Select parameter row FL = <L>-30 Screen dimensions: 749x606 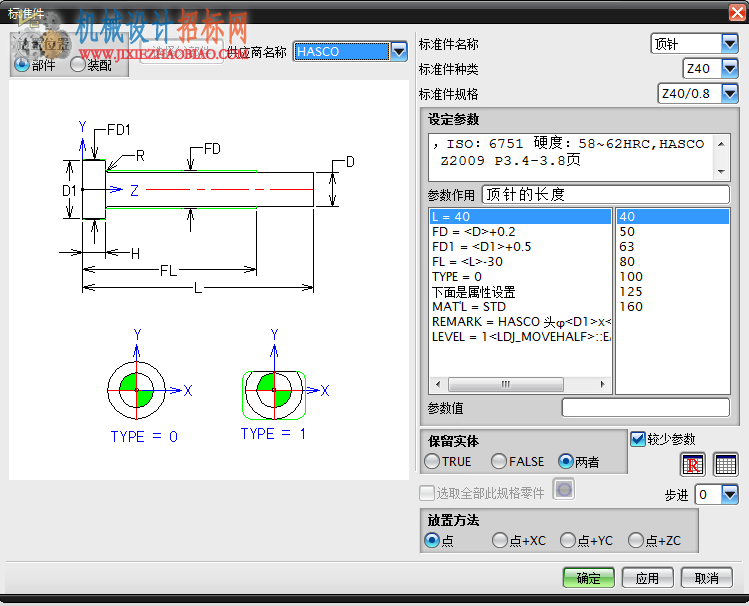(x=520, y=262)
